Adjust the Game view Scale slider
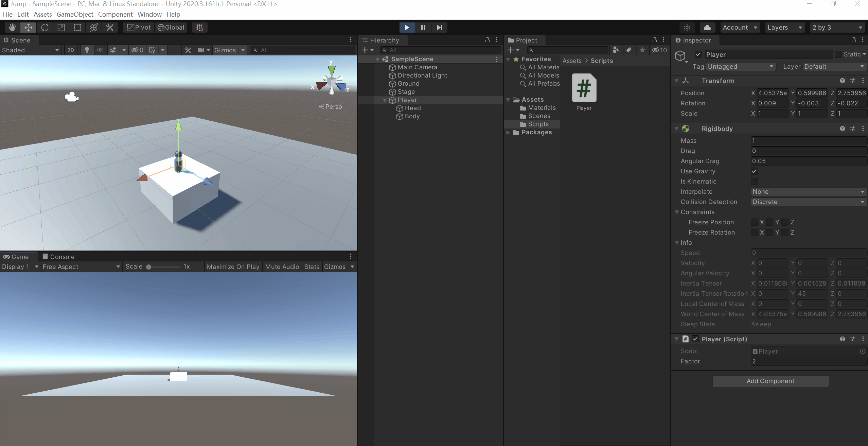Image resolution: width=868 pixels, height=446 pixels. (149, 267)
